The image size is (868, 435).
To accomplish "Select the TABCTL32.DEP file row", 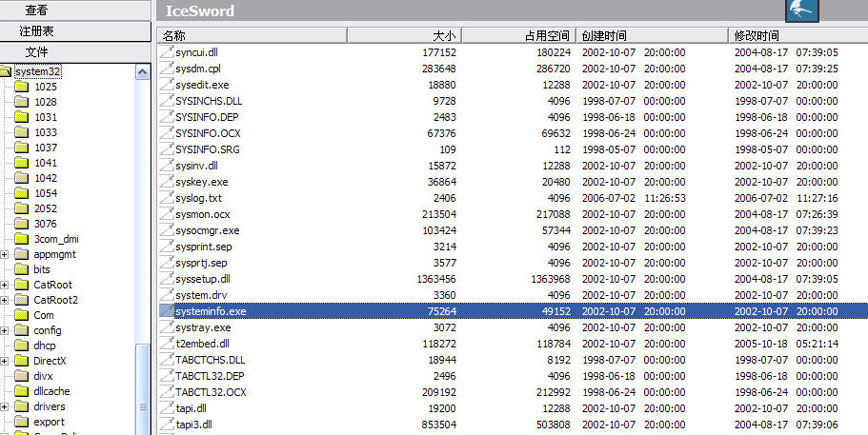I will click(x=513, y=376).
